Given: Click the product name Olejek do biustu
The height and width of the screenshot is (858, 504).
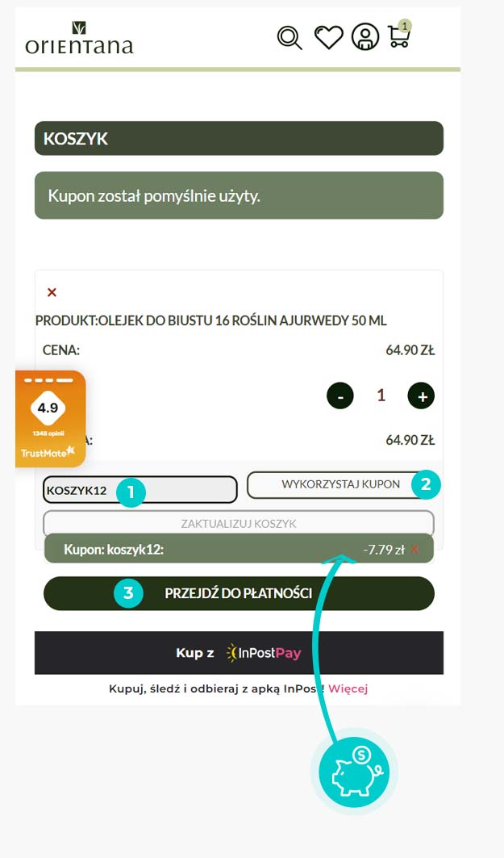Looking at the screenshot, I should [x=242, y=320].
